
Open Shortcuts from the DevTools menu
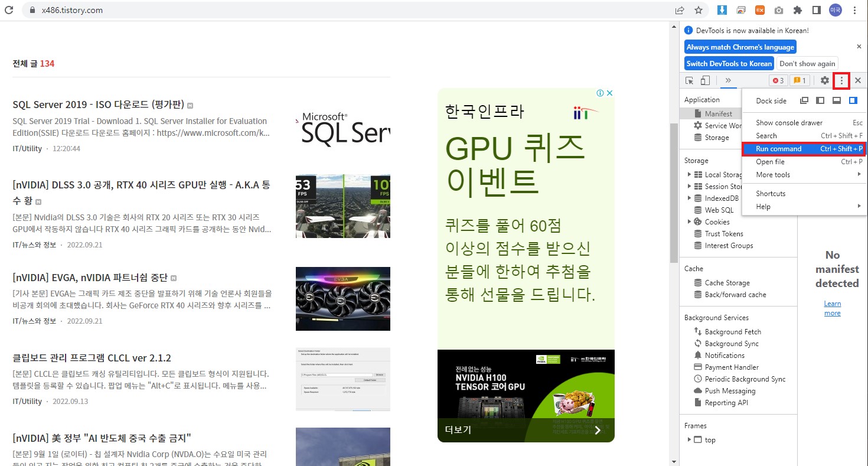pos(804,194)
